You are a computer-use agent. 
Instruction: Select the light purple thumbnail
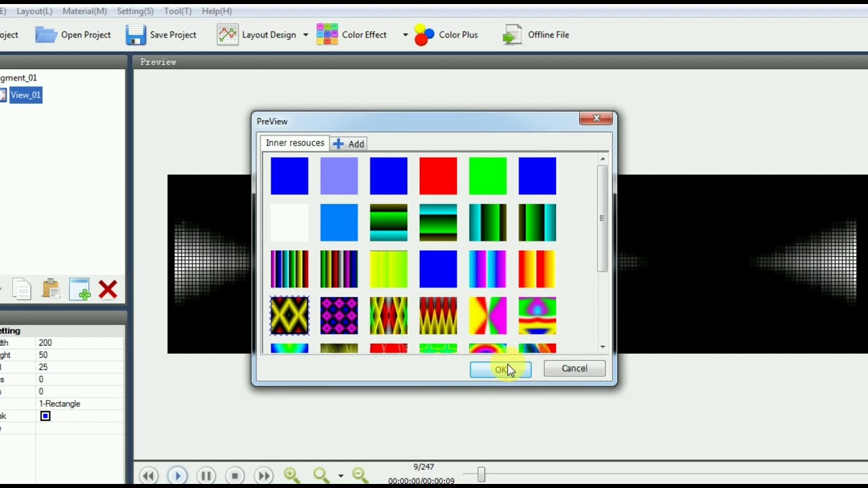[x=339, y=176]
